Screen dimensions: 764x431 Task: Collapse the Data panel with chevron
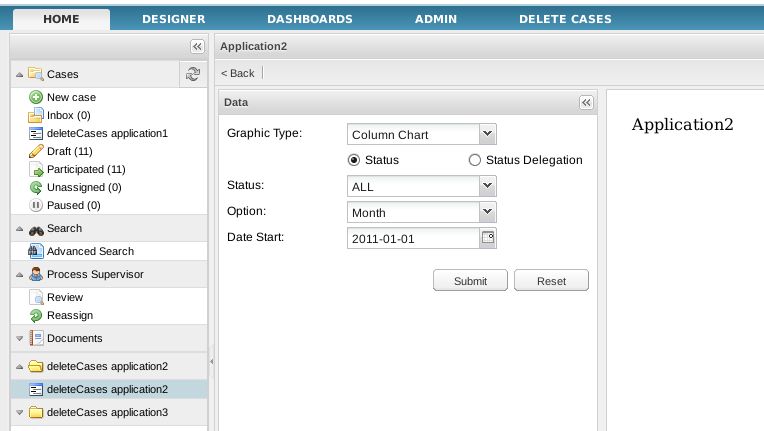586,102
